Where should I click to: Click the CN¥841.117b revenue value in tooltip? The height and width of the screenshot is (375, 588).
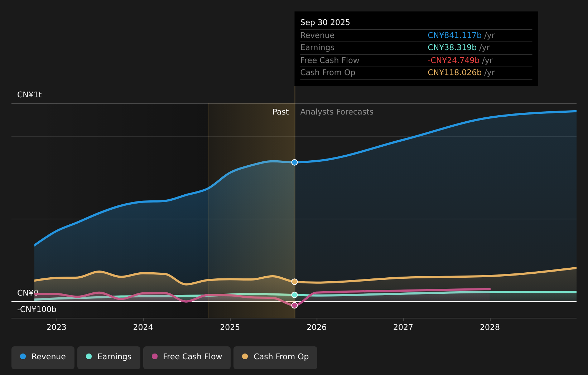(x=454, y=35)
